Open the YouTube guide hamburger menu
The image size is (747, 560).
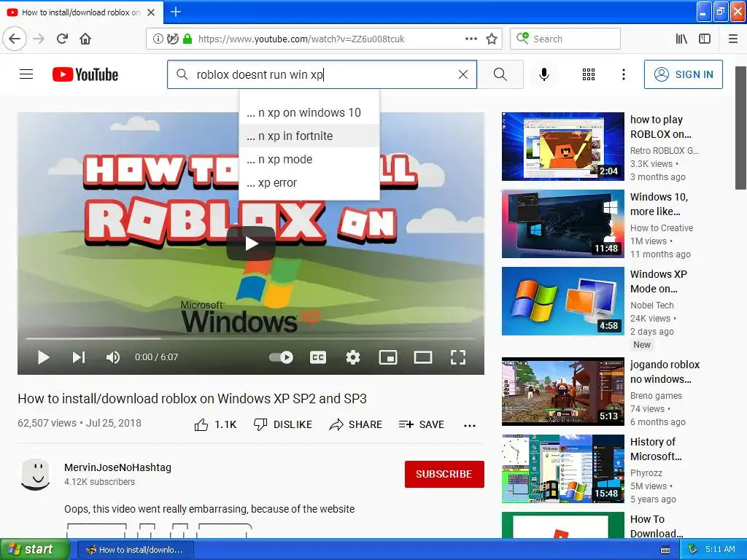click(x=26, y=74)
